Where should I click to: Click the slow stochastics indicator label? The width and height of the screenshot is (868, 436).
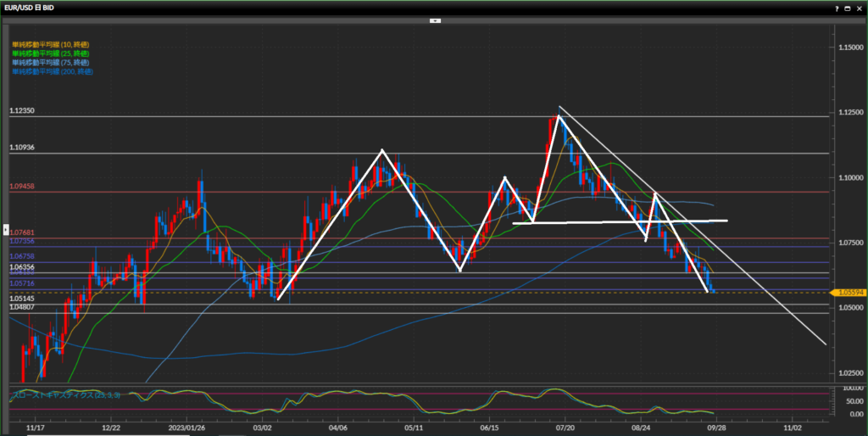(x=65, y=395)
